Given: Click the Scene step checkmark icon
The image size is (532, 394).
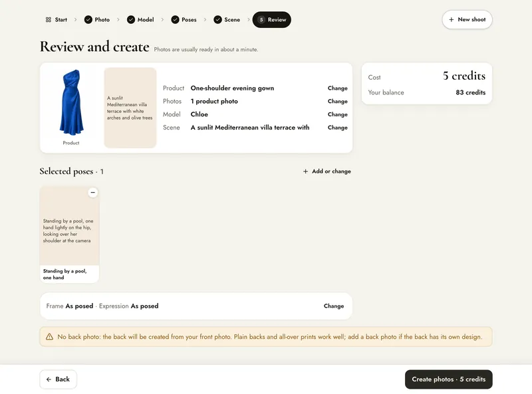Looking at the screenshot, I should click(218, 20).
